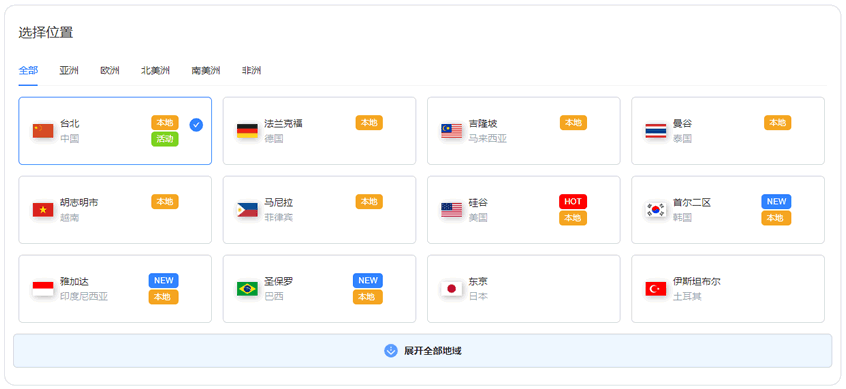
Task: Click the Vietnam flag icon for 胡志明市
Action: click(43, 210)
